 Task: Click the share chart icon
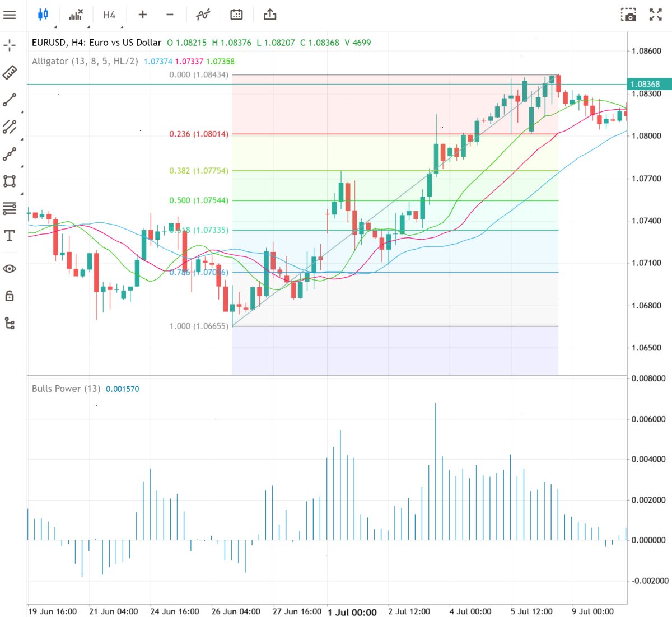270,15
